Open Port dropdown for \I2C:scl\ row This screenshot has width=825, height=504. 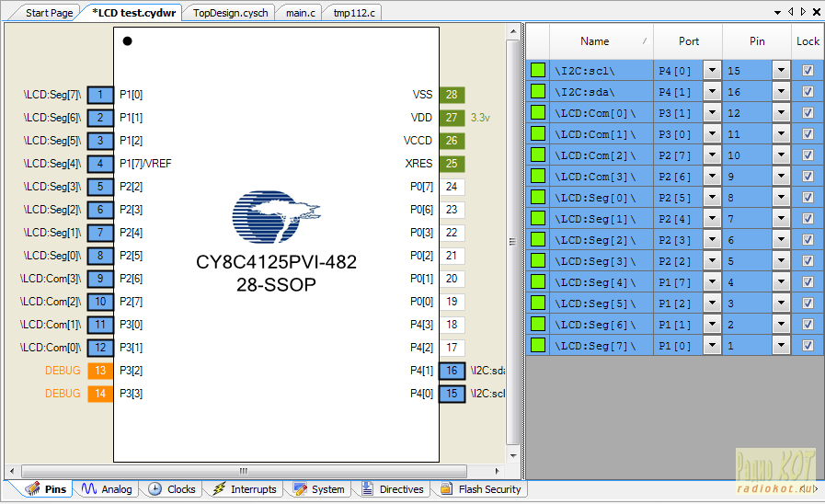click(713, 71)
